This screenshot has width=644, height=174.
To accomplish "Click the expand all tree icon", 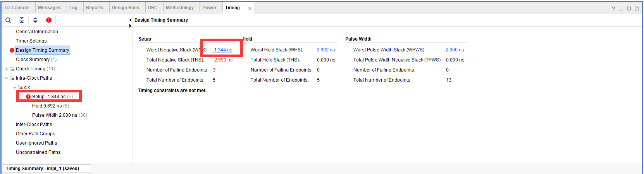I will coord(35,20).
